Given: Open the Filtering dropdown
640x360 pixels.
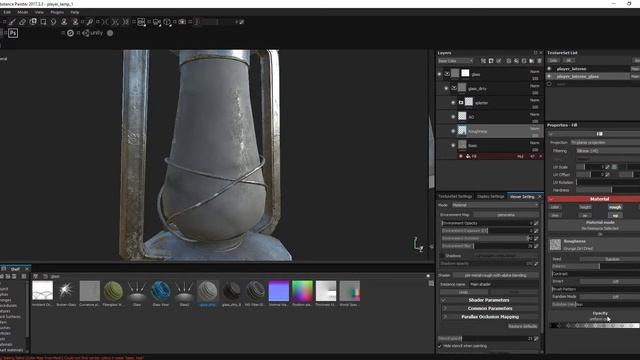Looking at the screenshot, I should coord(608,151).
